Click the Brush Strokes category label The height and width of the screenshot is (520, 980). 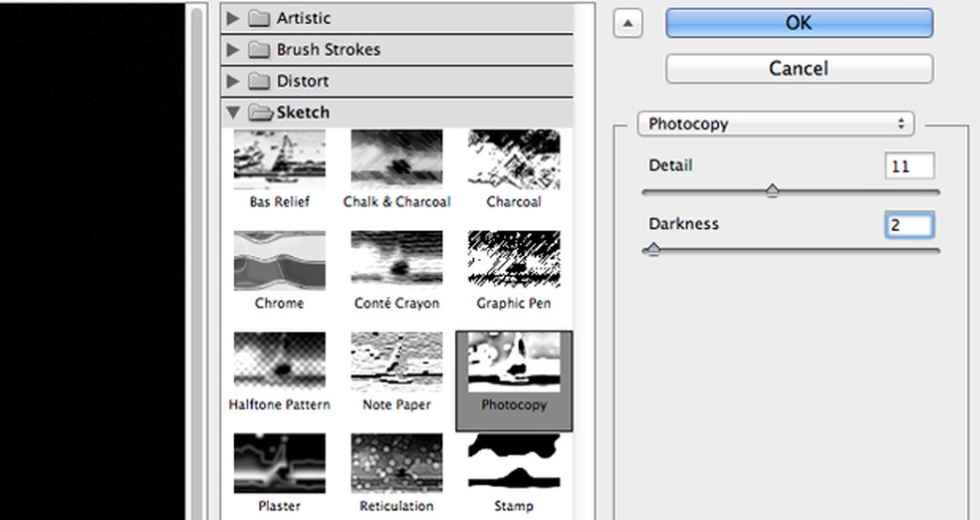(x=329, y=50)
